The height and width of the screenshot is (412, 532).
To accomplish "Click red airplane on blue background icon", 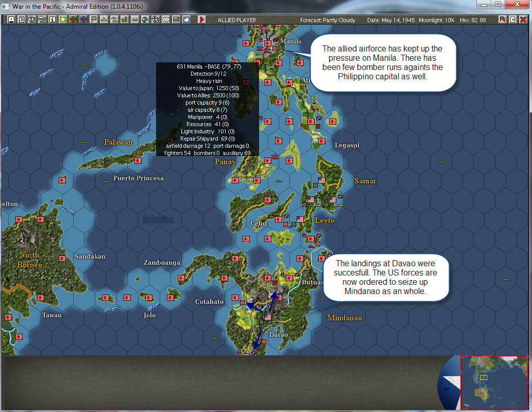I will click(x=83, y=20).
